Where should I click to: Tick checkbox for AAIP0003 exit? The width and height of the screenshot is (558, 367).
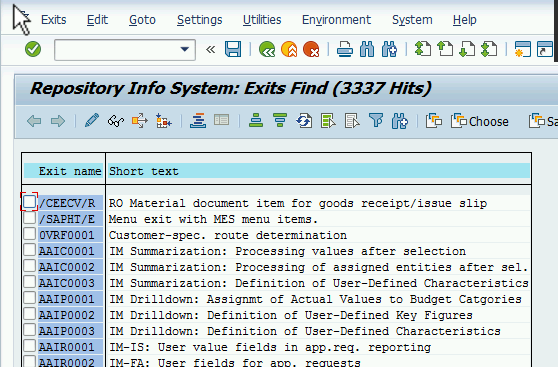pyautogui.click(x=29, y=330)
